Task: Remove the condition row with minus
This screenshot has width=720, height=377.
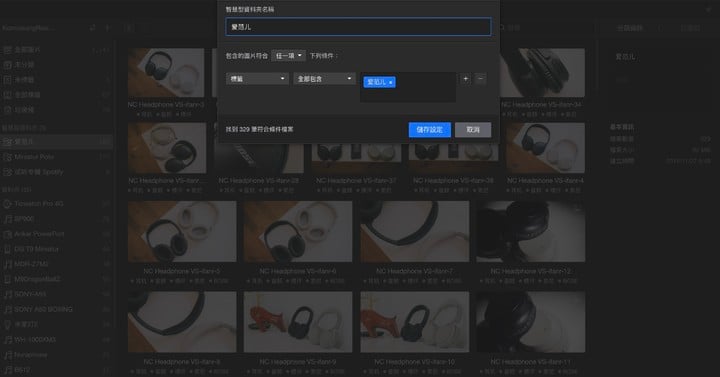Action: tap(480, 79)
